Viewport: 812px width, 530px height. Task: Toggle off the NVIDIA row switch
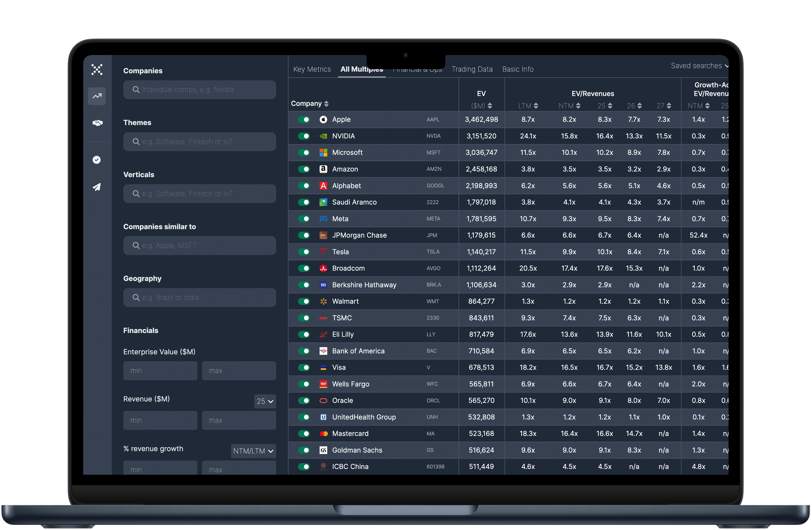(x=304, y=136)
